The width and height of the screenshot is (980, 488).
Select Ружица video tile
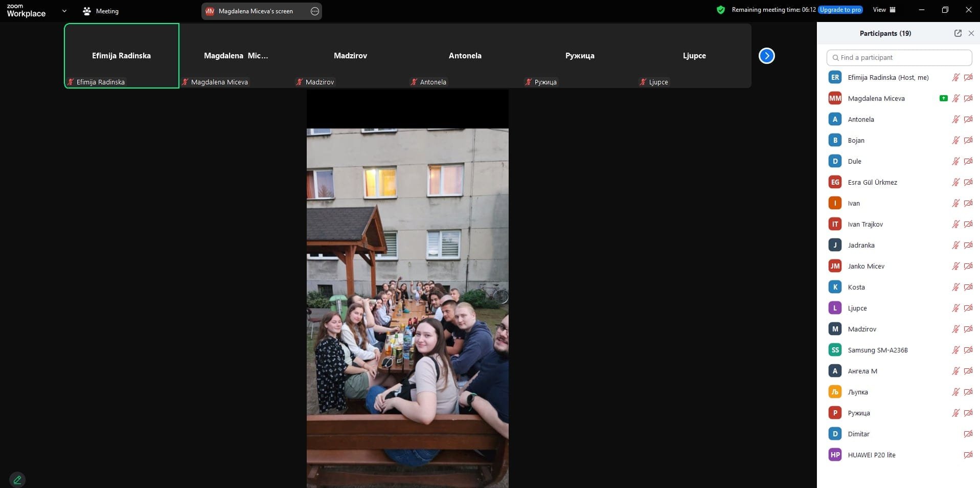[580, 56]
